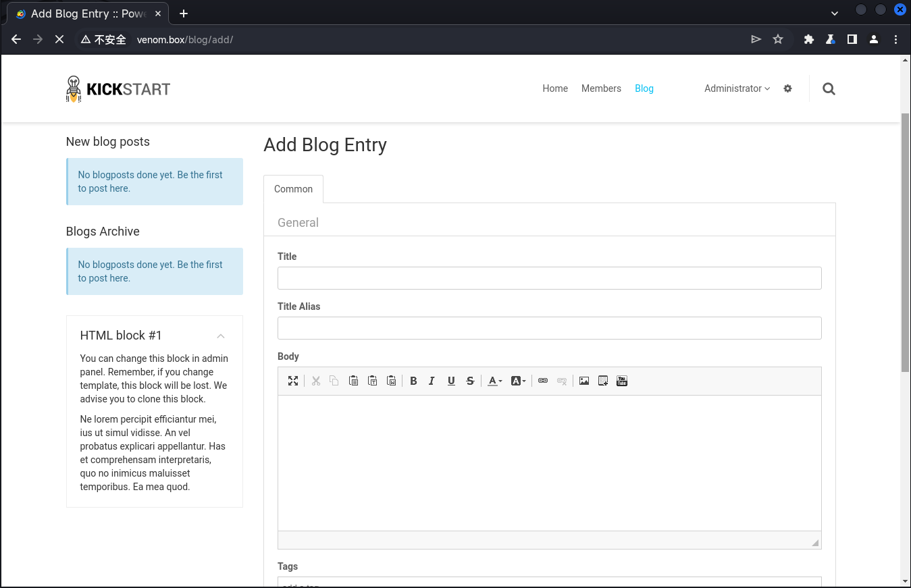Screen dimensions: 911x588
Task: Toggle italic formatting
Action: click(432, 381)
